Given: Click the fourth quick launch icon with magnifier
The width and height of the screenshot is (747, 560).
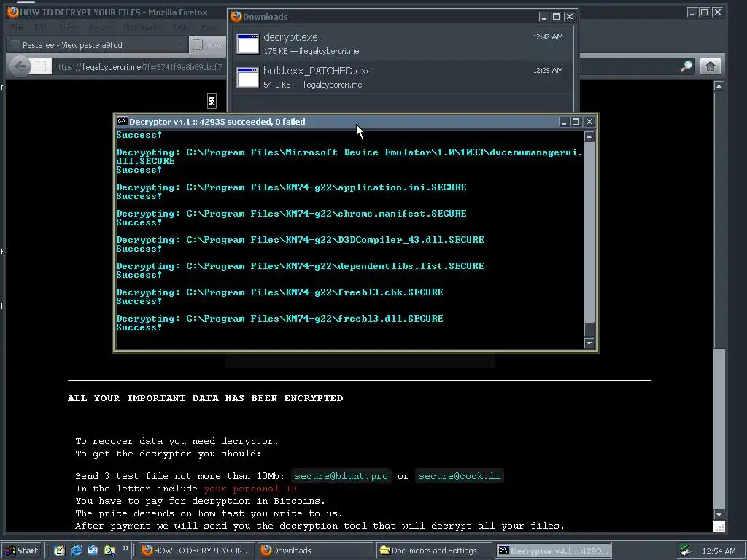Looking at the screenshot, I should (109, 551).
